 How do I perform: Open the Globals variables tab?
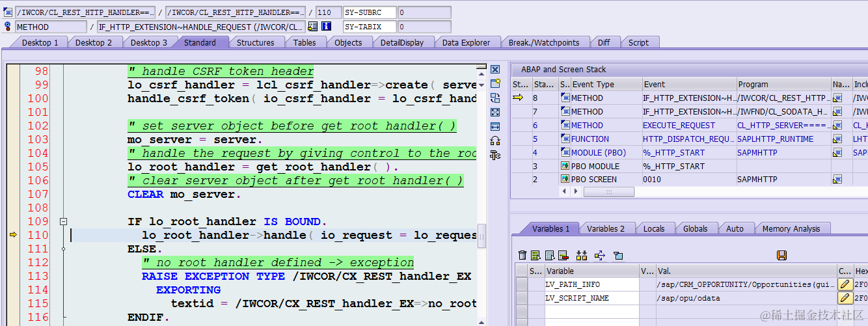tap(695, 228)
